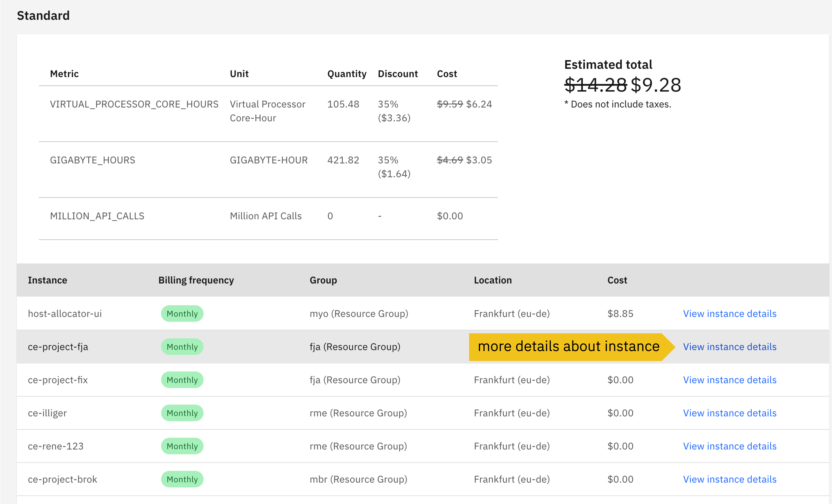Sort by the Group column header
Screen dimensions: 832x504
click(x=323, y=280)
